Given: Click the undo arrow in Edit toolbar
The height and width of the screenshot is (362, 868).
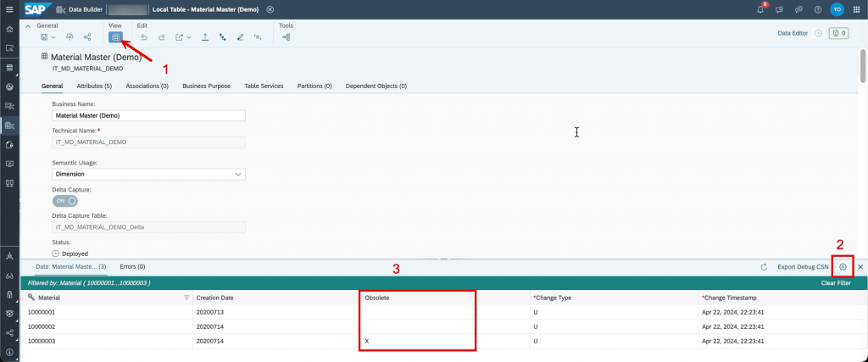Looking at the screenshot, I should [144, 37].
